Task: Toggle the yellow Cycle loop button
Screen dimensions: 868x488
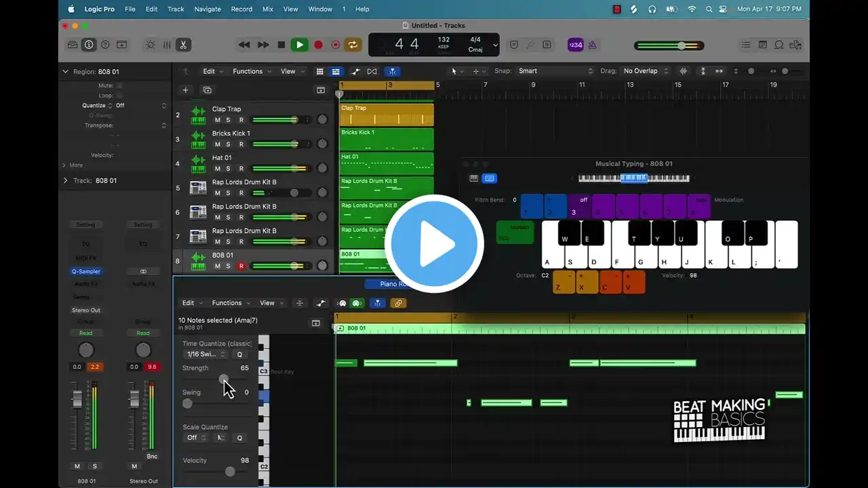Action: (353, 45)
